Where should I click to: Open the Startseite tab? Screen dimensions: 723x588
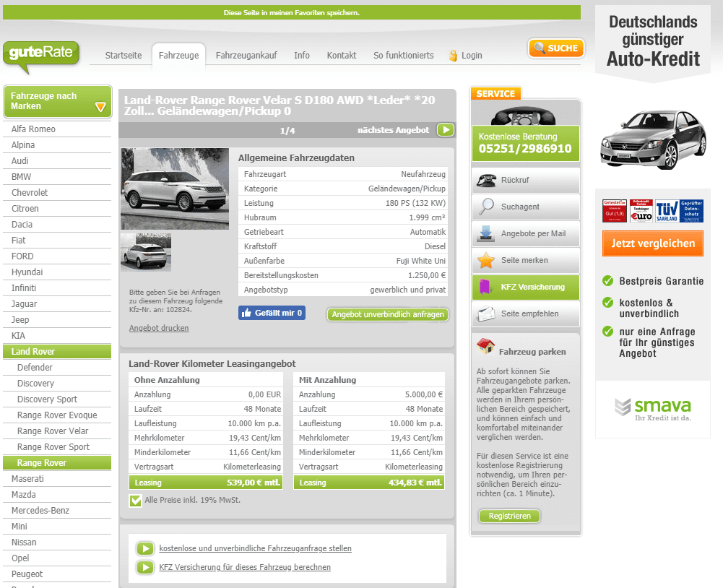(x=124, y=56)
